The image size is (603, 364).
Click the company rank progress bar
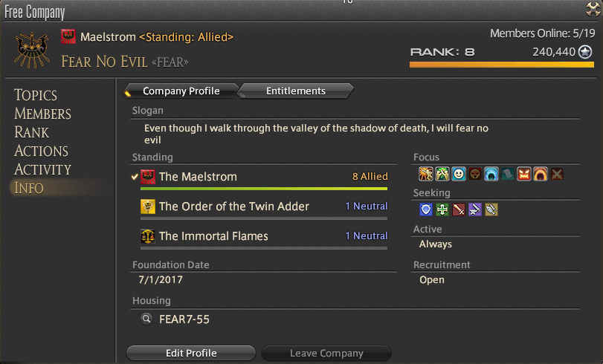pyautogui.click(x=502, y=65)
